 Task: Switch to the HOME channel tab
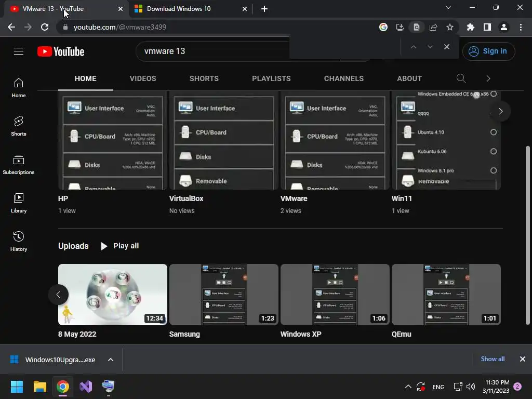(x=86, y=78)
